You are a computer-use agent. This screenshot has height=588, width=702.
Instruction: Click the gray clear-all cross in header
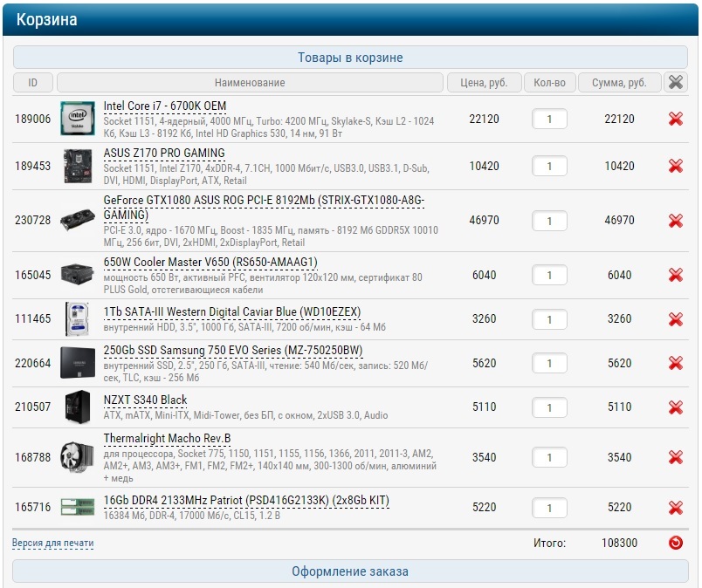pyautogui.click(x=675, y=83)
